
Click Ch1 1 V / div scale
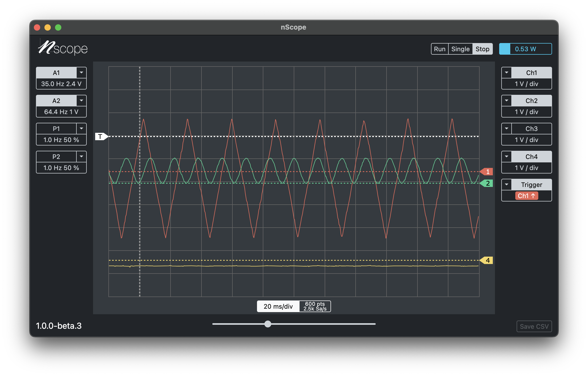pyautogui.click(x=526, y=84)
